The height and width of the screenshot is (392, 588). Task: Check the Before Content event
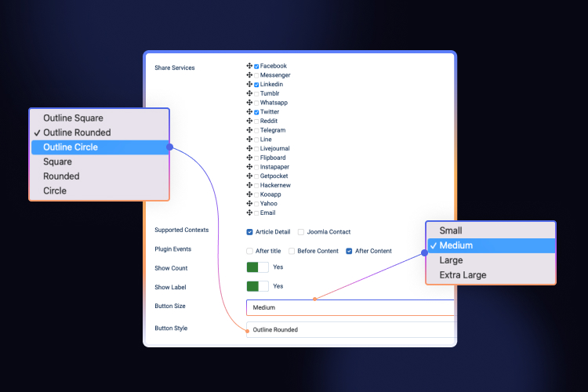(292, 251)
